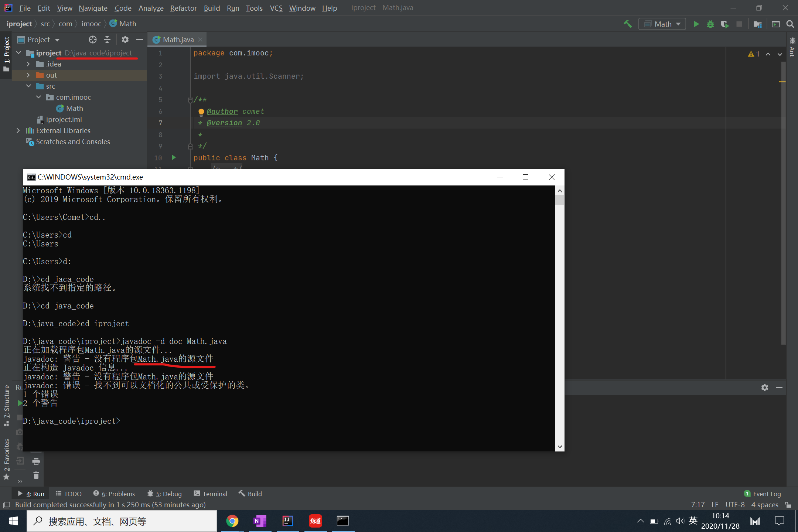
Task: Collapse the com.imooc package
Action: (38, 97)
